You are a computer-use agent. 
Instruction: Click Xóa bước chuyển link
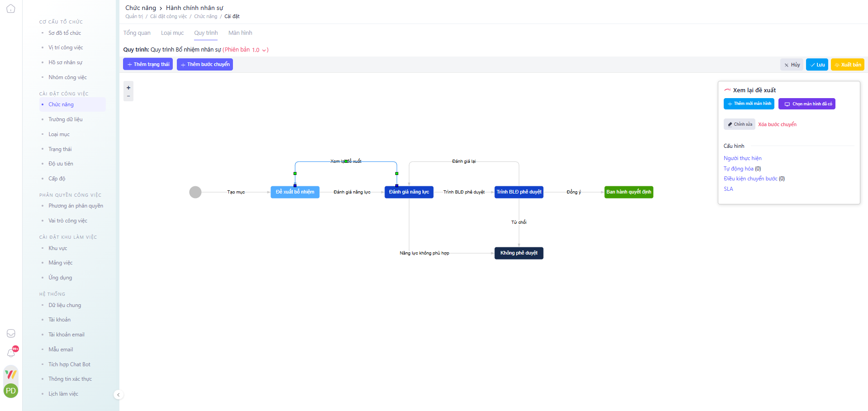(x=777, y=124)
